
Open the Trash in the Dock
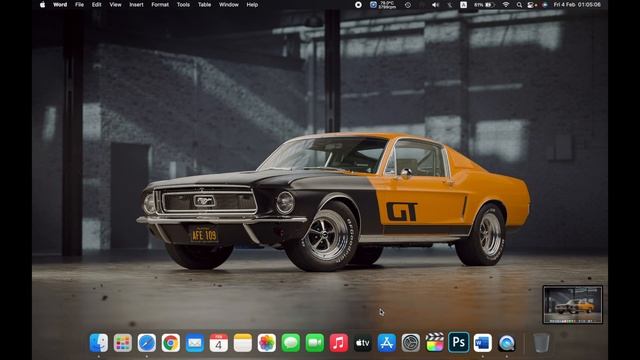(x=541, y=343)
